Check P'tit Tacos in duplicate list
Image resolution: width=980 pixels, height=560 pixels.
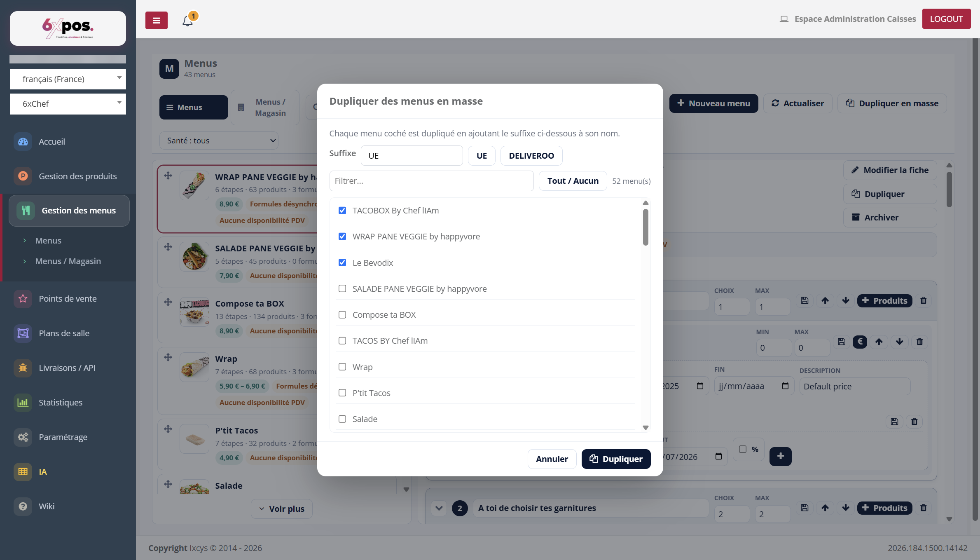click(342, 393)
